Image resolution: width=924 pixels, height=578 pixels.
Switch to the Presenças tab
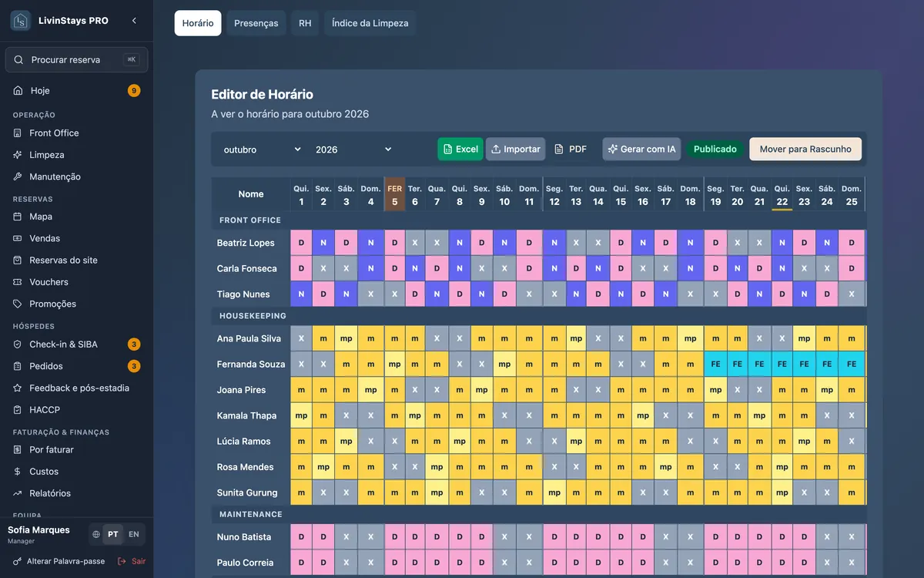click(x=256, y=23)
